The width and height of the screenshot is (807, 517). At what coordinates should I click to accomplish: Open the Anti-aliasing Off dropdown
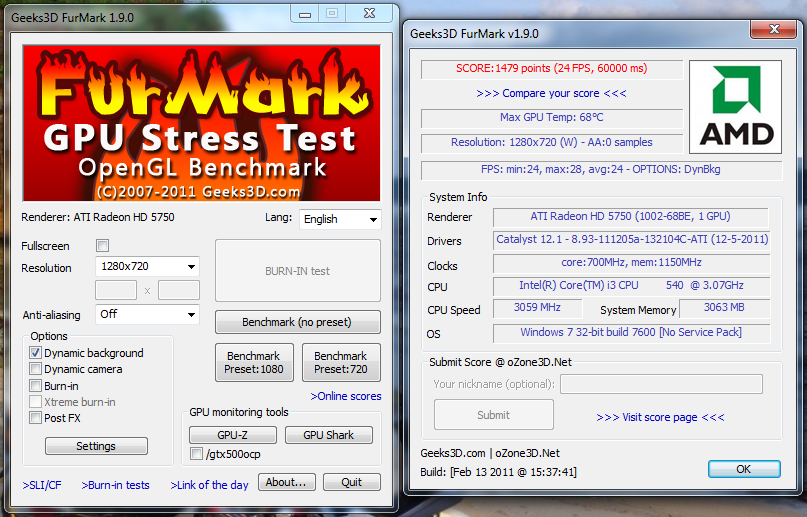click(147, 314)
